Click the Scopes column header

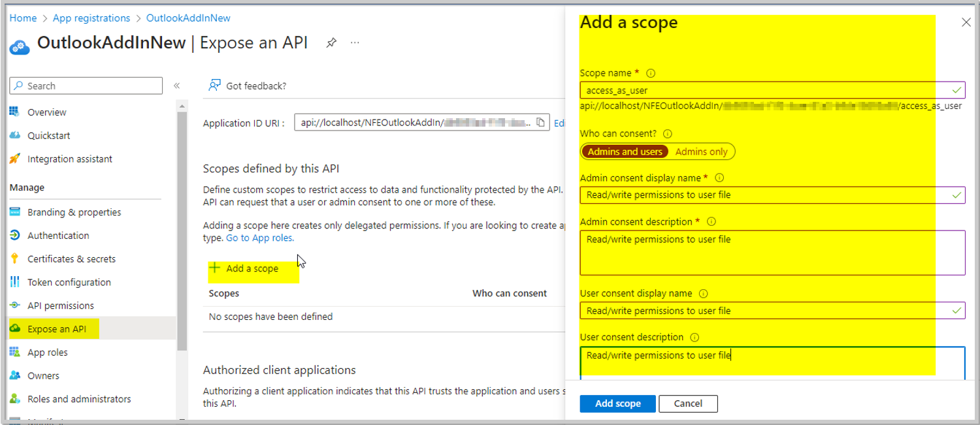[x=224, y=293]
